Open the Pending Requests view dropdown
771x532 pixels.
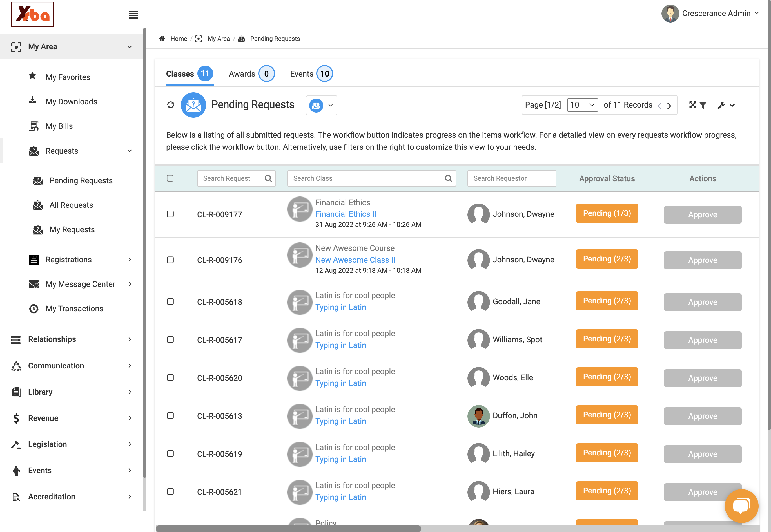pyautogui.click(x=321, y=105)
